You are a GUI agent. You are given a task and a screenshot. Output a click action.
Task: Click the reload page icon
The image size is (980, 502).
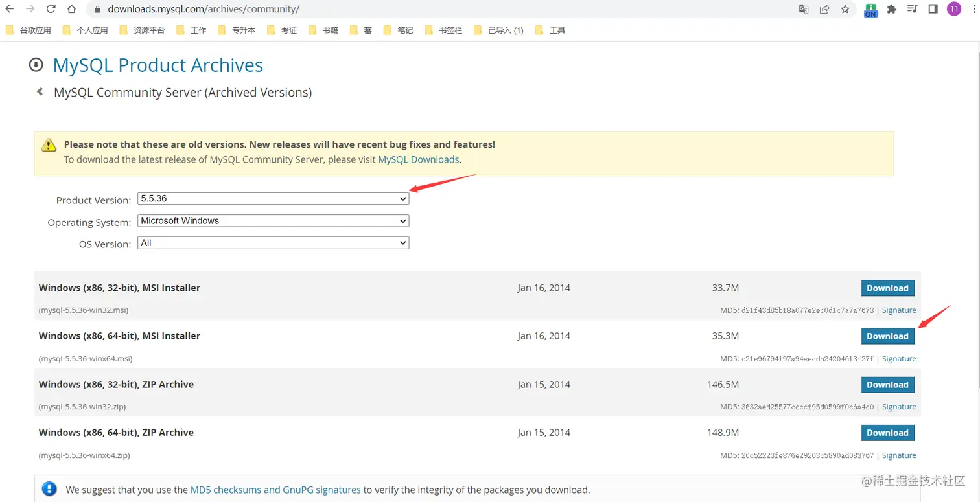(x=51, y=9)
